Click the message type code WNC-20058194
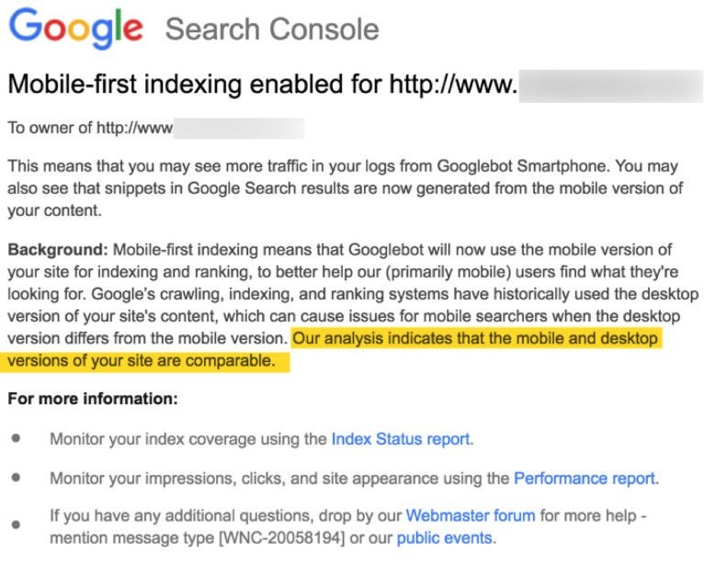 (x=269, y=537)
